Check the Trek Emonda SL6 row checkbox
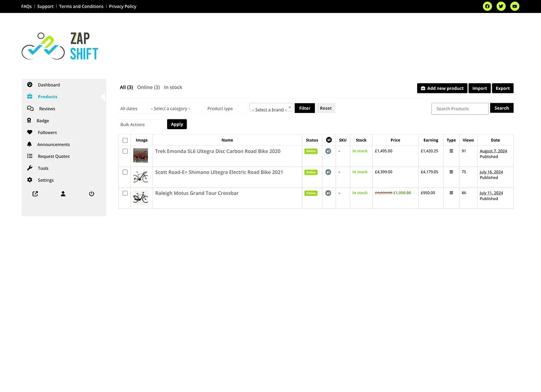Screen dimensions: 541x392 point(125,151)
